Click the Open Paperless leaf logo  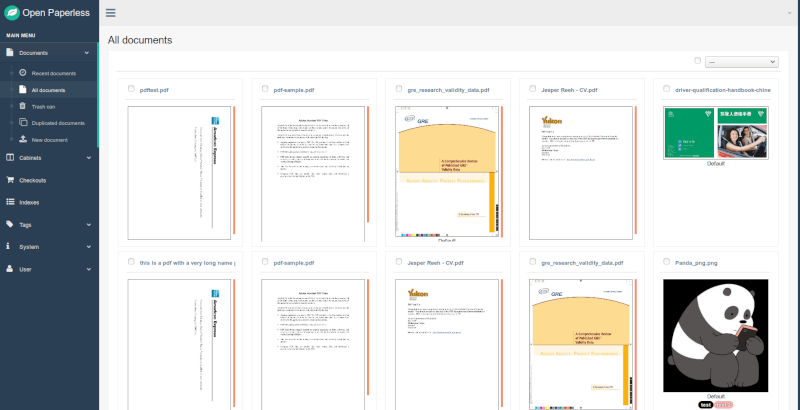pyautogui.click(x=13, y=13)
